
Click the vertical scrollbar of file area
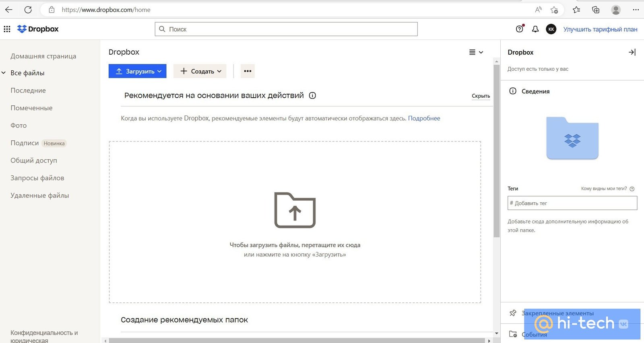496,151
